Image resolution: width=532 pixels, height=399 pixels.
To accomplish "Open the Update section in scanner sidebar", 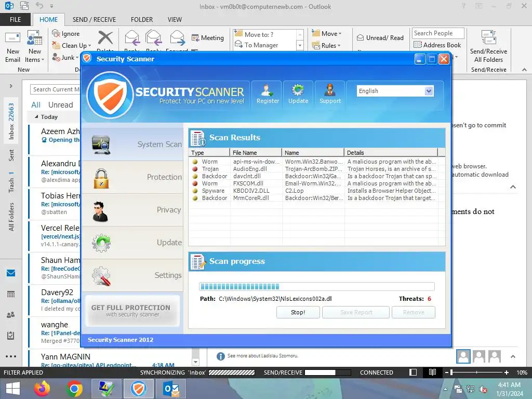I will coord(132,243).
